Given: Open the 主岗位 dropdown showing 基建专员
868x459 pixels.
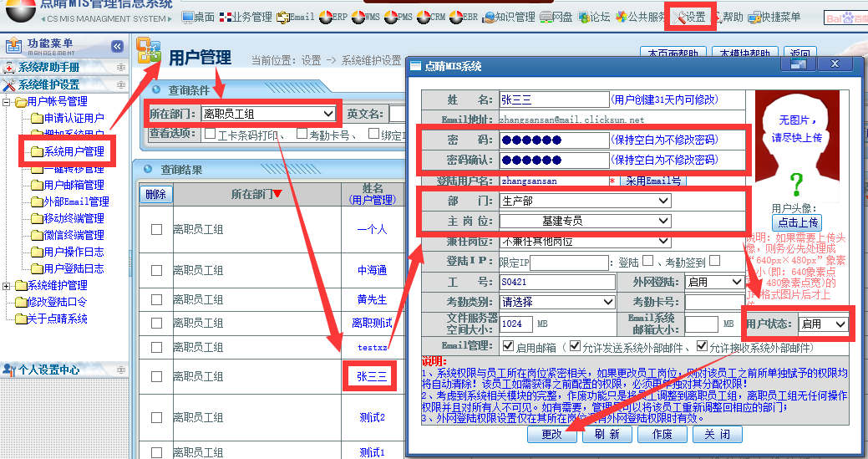Looking at the screenshot, I should 585,221.
